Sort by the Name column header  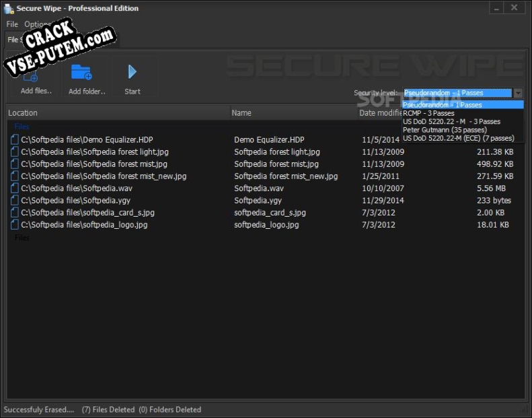(294, 112)
